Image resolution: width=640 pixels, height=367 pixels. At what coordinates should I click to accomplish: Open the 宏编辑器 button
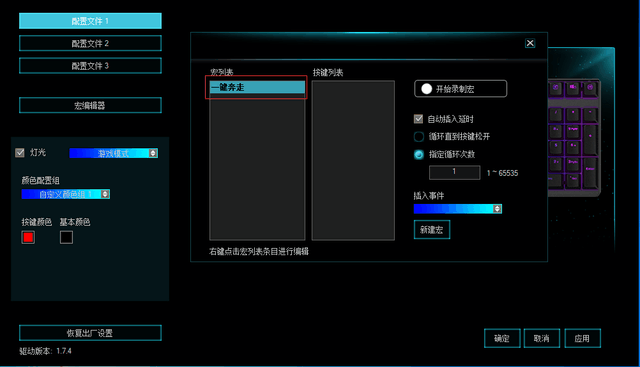coord(90,105)
